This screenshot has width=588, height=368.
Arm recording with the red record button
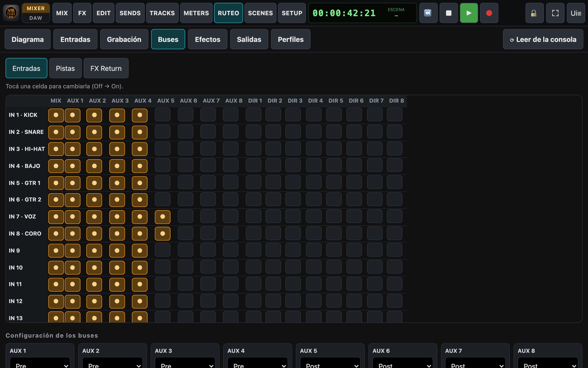pyautogui.click(x=489, y=13)
